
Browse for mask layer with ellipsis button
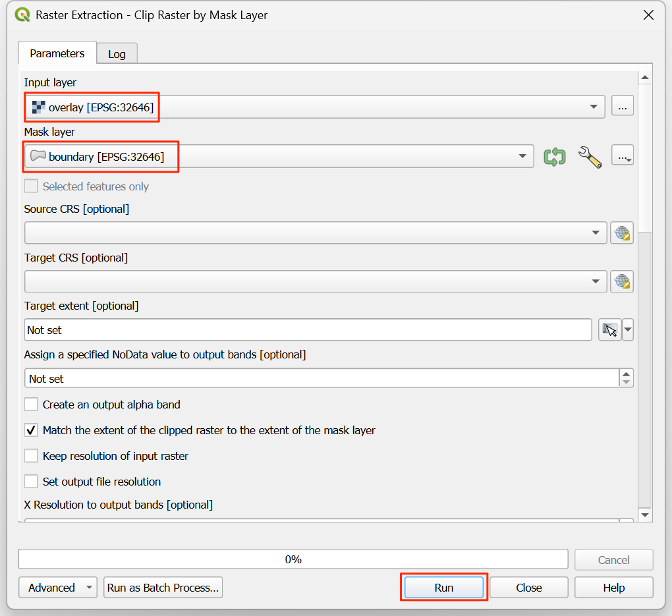click(622, 156)
